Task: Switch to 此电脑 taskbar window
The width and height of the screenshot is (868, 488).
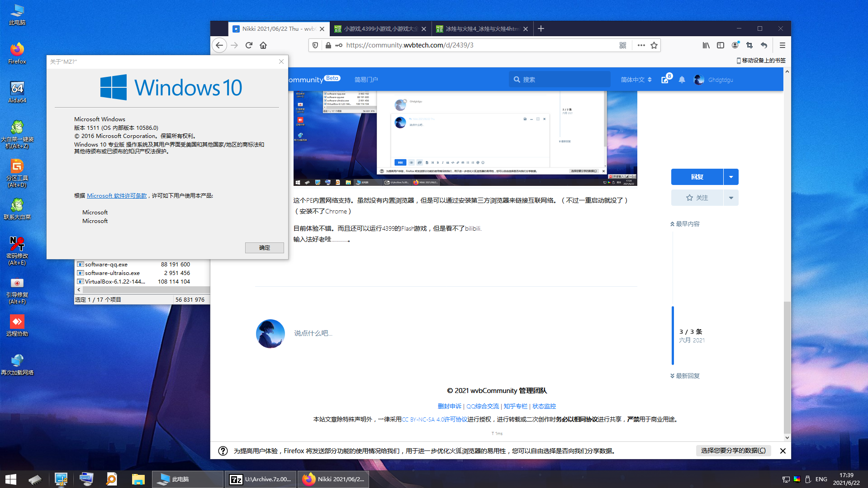Action: coord(188,479)
